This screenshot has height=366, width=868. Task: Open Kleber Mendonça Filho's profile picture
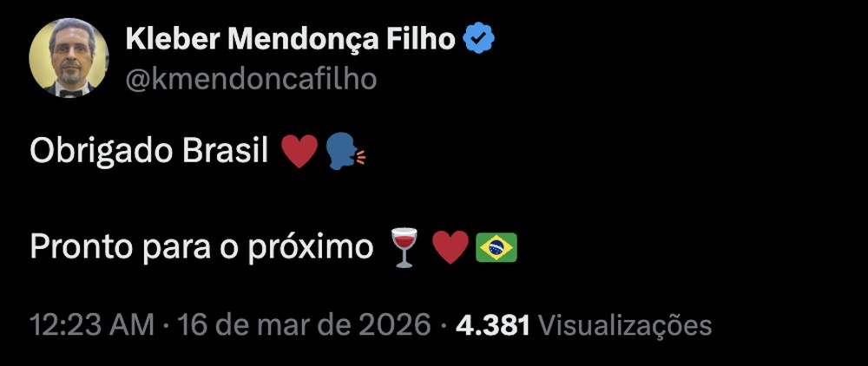click(68, 58)
